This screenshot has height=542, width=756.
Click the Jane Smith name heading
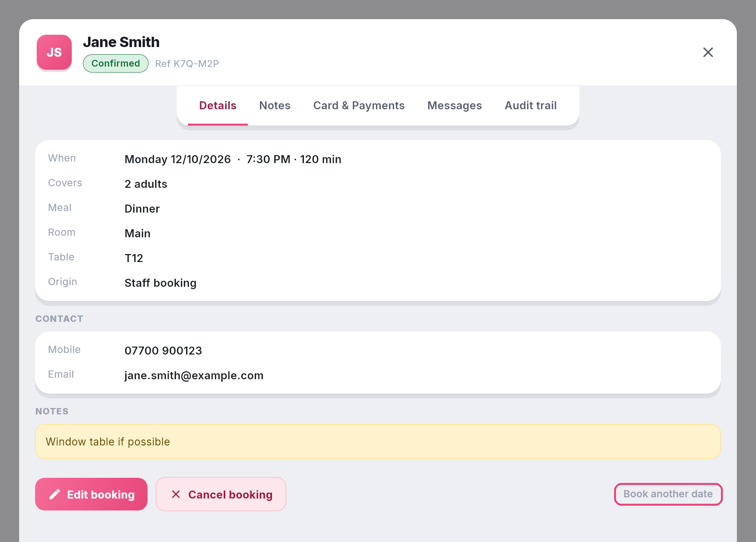click(121, 42)
